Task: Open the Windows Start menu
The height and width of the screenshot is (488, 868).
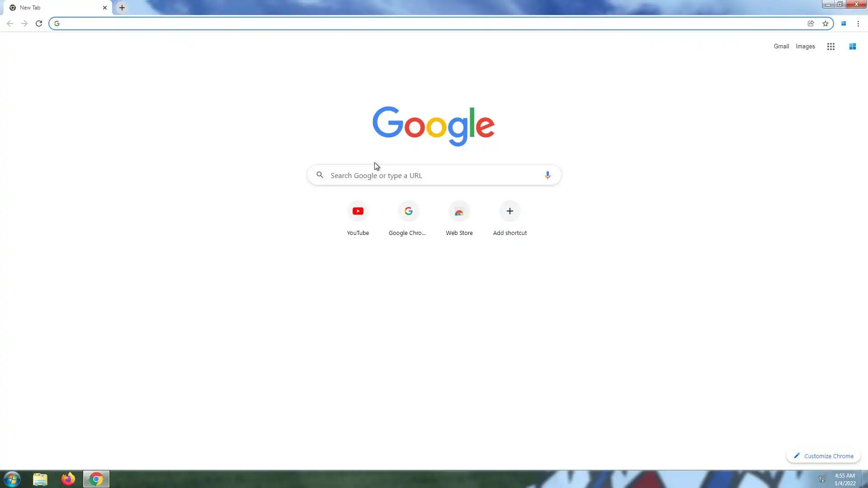Action: point(12,479)
